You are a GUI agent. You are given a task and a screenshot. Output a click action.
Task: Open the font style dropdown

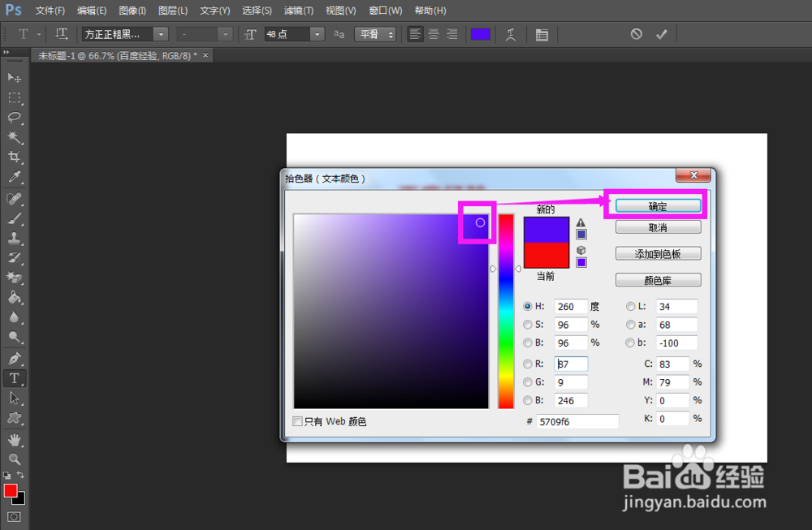225,34
